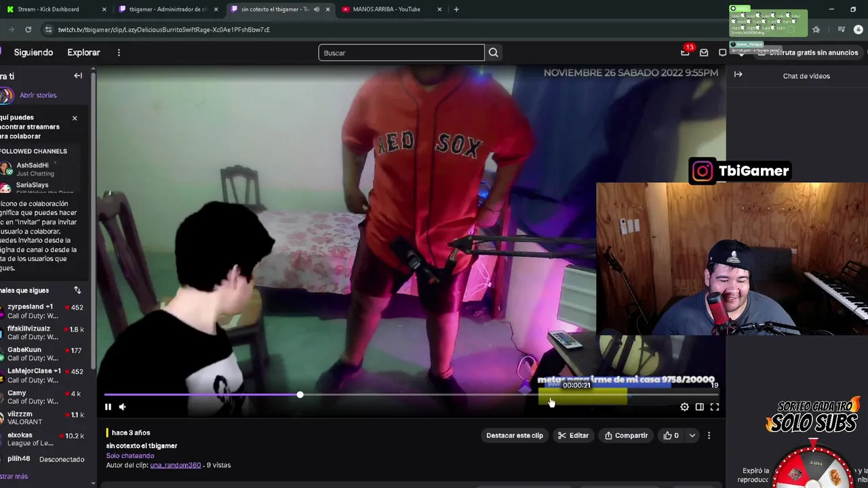Click the Destacar este clip button
This screenshot has width=868, height=488.
[x=515, y=435]
